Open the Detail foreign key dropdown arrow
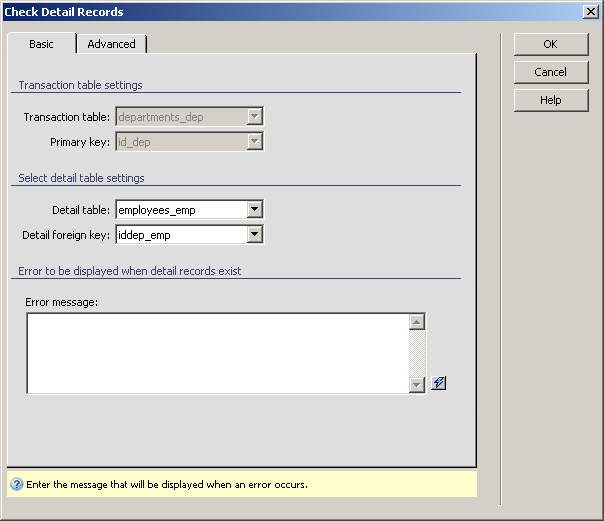The width and height of the screenshot is (604, 521). click(x=255, y=235)
